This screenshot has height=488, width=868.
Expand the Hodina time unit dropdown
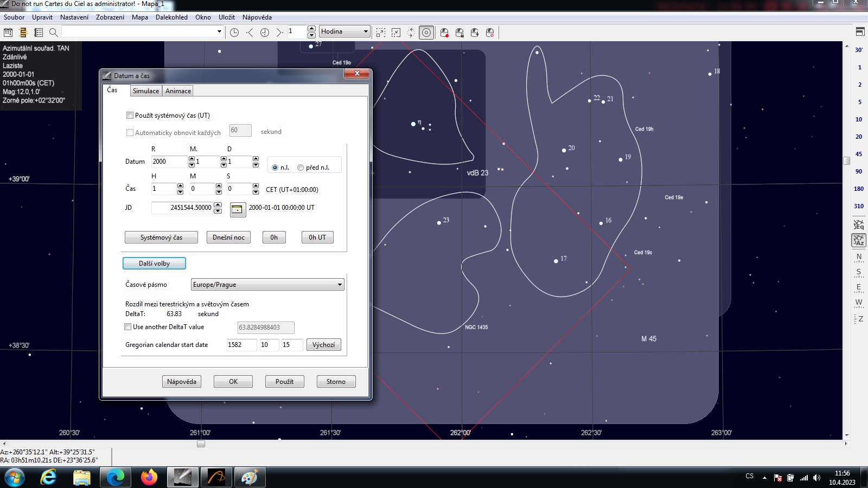366,31
